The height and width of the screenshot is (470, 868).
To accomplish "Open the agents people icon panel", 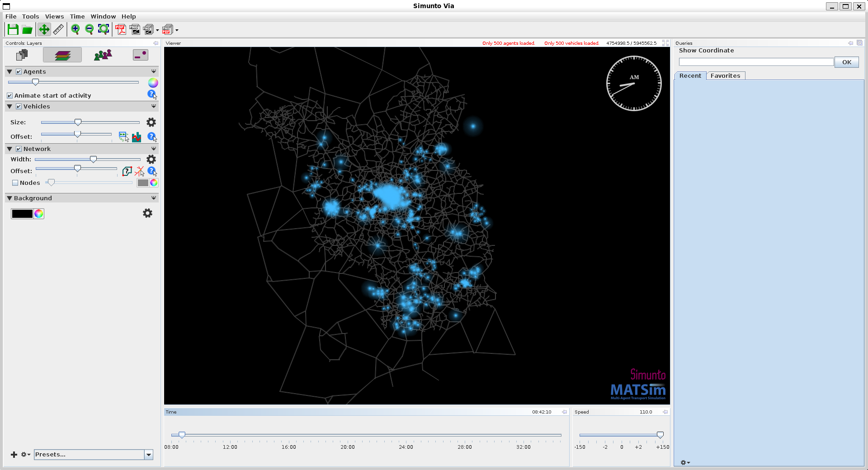I will pos(103,55).
